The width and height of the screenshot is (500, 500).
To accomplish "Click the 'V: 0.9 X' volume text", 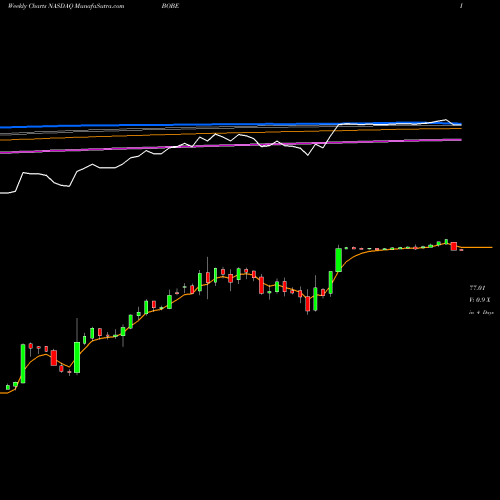I will (x=480, y=300).
